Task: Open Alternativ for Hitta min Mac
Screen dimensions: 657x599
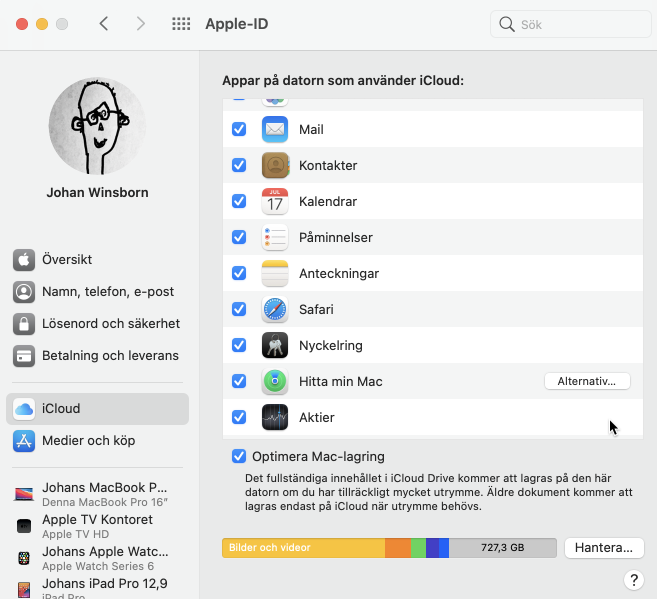Action: 587,381
